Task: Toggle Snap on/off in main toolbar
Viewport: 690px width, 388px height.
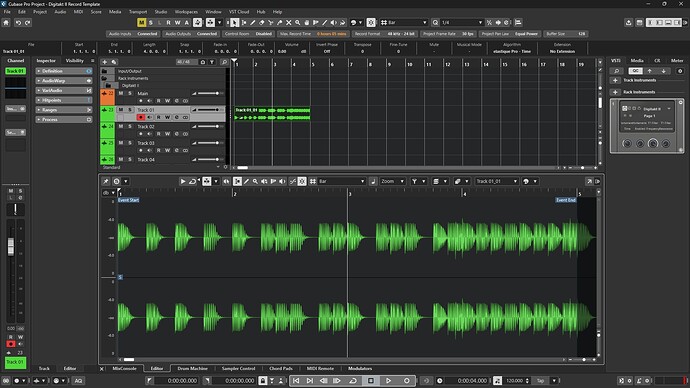Action: (x=371, y=22)
